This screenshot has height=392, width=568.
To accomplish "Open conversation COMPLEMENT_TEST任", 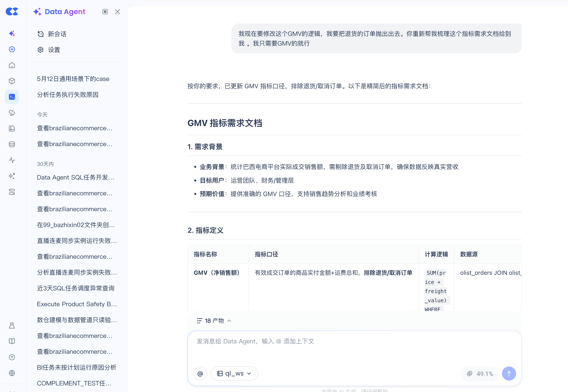I will [x=74, y=383].
